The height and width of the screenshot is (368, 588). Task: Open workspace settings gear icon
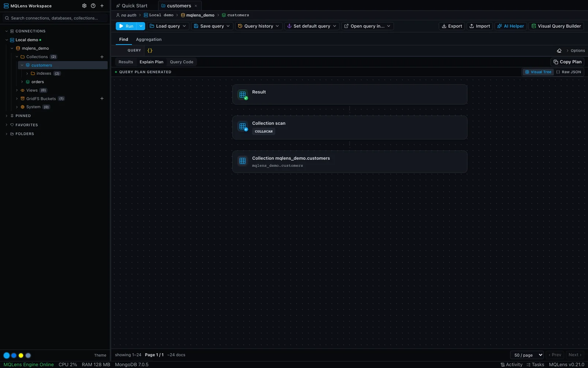84,6
